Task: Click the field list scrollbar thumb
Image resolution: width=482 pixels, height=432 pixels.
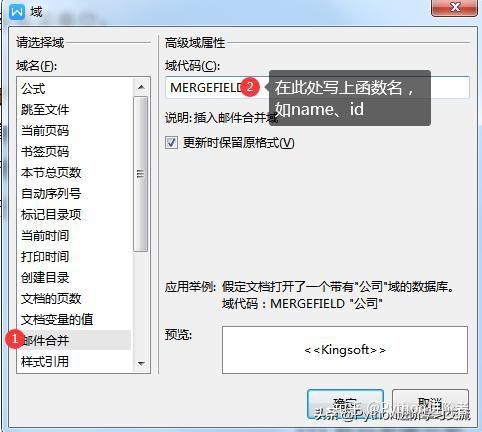Action: 141,174
